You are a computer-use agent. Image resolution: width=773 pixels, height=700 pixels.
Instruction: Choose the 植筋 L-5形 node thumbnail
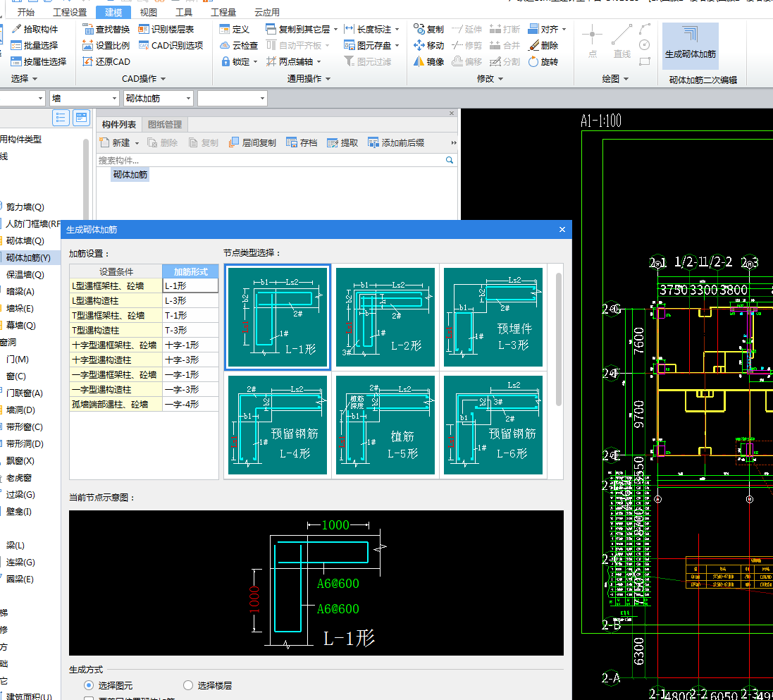pyautogui.click(x=385, y=425)
